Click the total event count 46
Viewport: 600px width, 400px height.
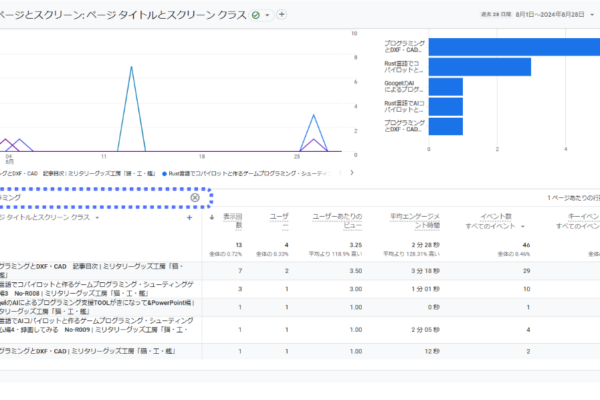527,245
